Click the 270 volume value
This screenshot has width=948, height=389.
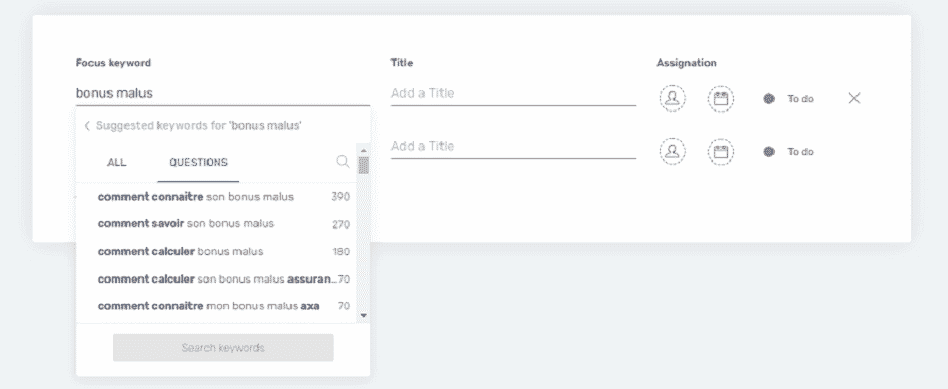[x=340, y=224]
